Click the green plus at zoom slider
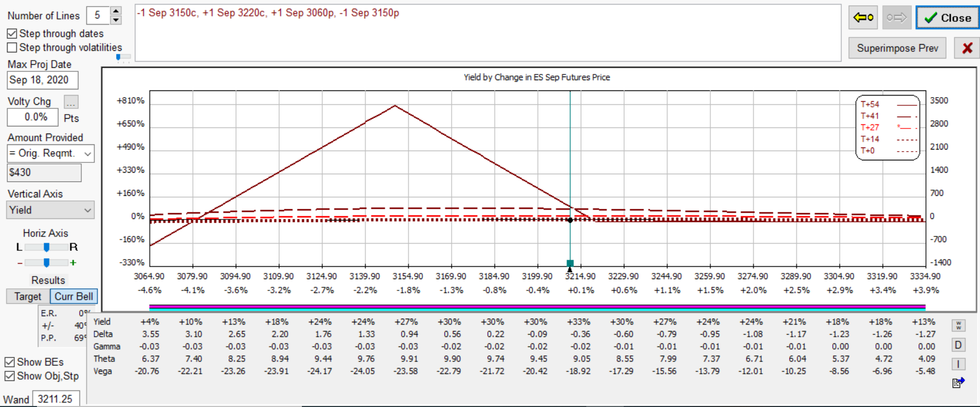The image size is (980, 407). [73, 263]
